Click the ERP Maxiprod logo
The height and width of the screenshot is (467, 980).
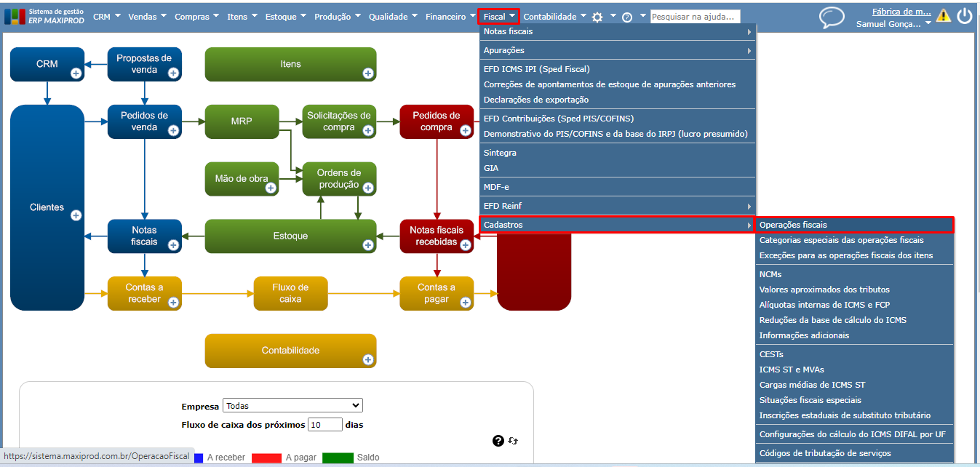click(x=44, y=16)
